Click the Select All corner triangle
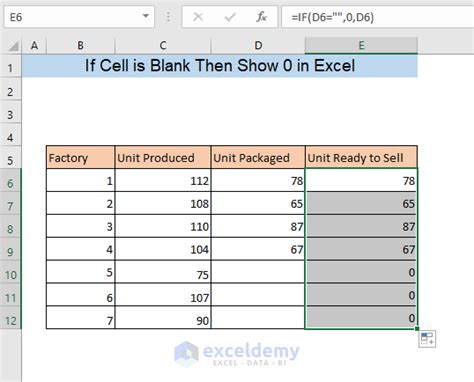 pyautogui.click(x=13, y=46)
